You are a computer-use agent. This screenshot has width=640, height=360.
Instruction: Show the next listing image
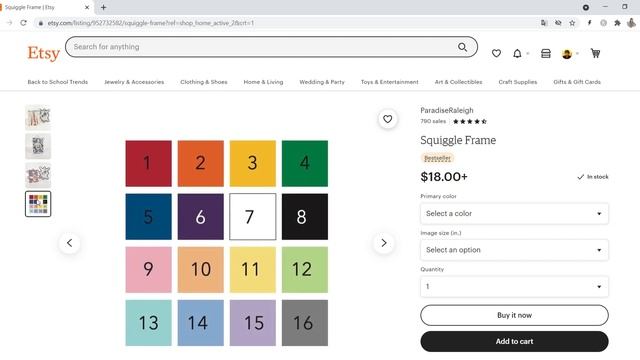click(x=384, y=243)
